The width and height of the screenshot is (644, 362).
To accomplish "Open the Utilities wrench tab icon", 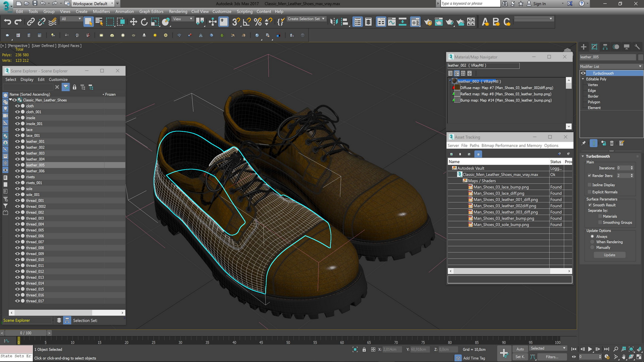I will coord(637,47).
